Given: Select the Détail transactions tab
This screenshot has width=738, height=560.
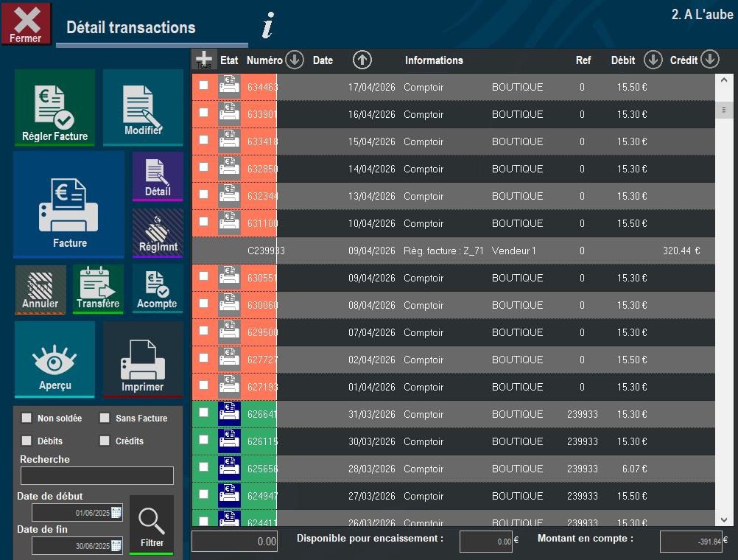Looking at the screenshot, I should pos(131,27).
